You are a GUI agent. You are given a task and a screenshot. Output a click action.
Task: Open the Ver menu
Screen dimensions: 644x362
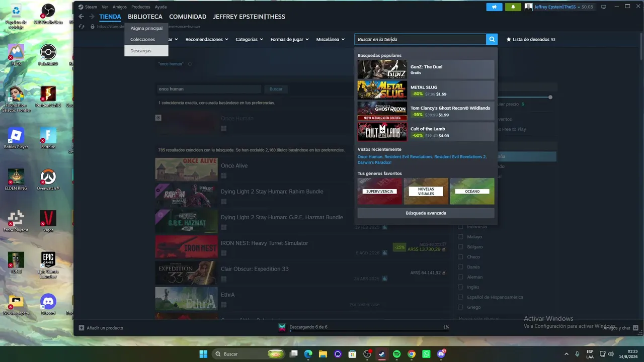[105, 7]
